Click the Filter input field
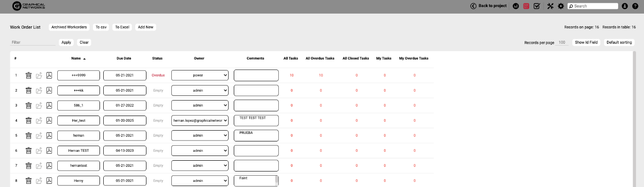Image resolution: width=644 pixels, height=187 pixels. tap(33, 42)
